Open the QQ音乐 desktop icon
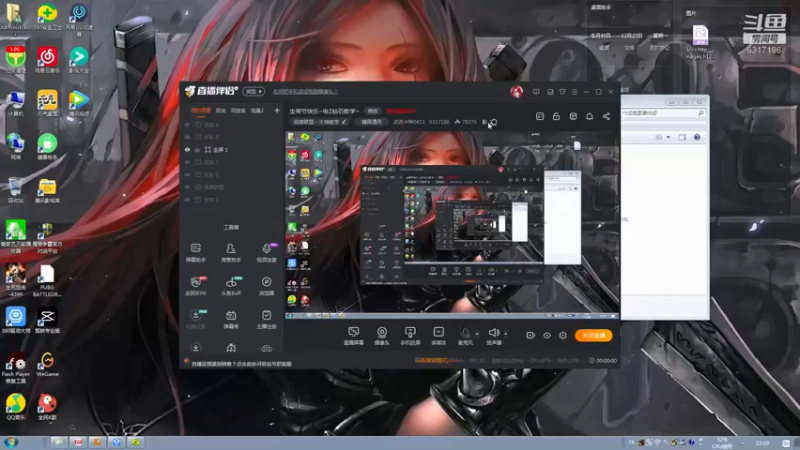This screenshot has width=800, height=450. [15, 407]
